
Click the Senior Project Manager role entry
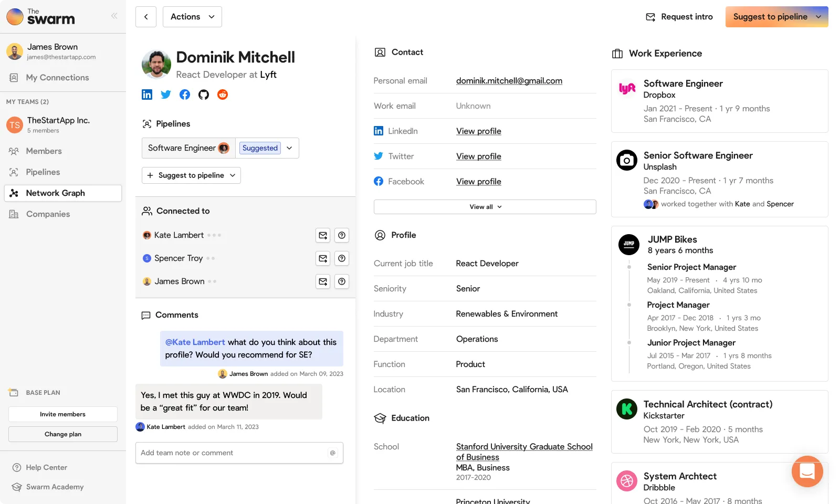692,267
